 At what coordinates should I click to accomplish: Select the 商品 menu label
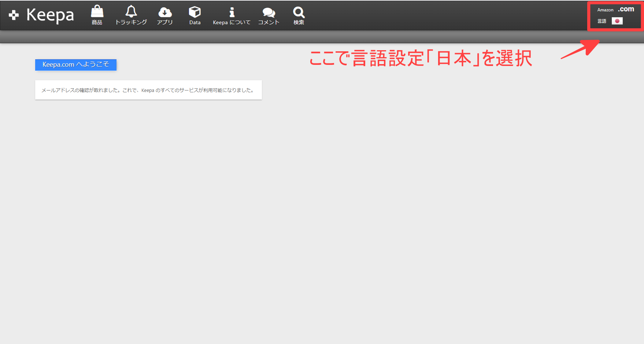(x=97, y=22)
